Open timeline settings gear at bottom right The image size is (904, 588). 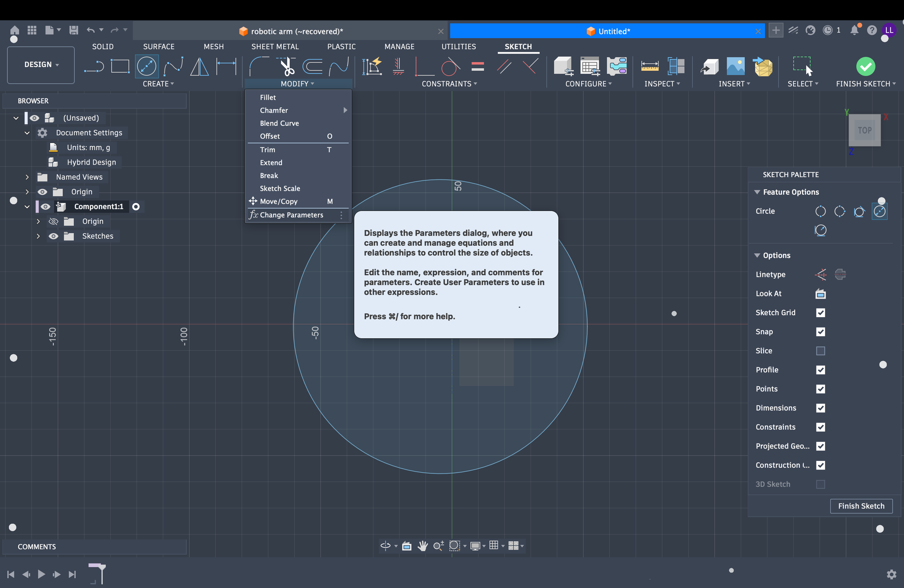tap(891, 574)
